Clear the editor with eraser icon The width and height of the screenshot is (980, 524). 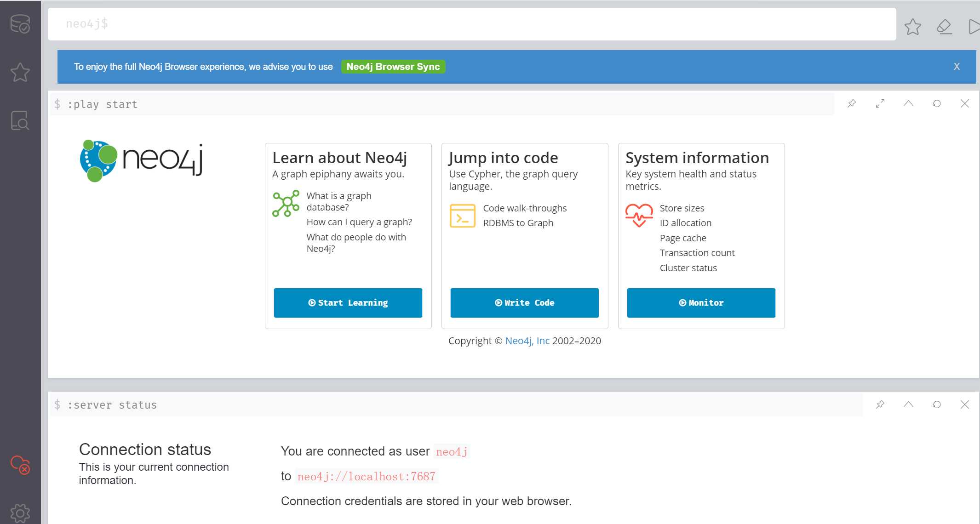(944, 27)
